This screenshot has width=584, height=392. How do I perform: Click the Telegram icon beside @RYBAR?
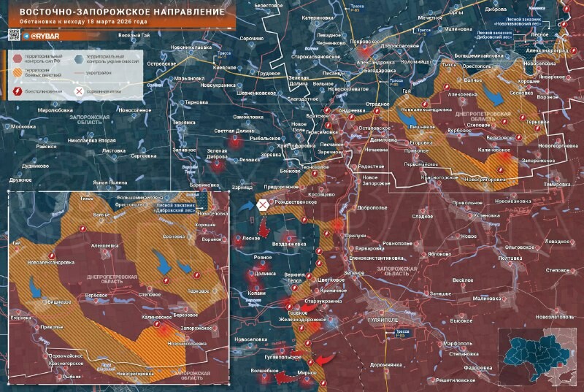26,34
